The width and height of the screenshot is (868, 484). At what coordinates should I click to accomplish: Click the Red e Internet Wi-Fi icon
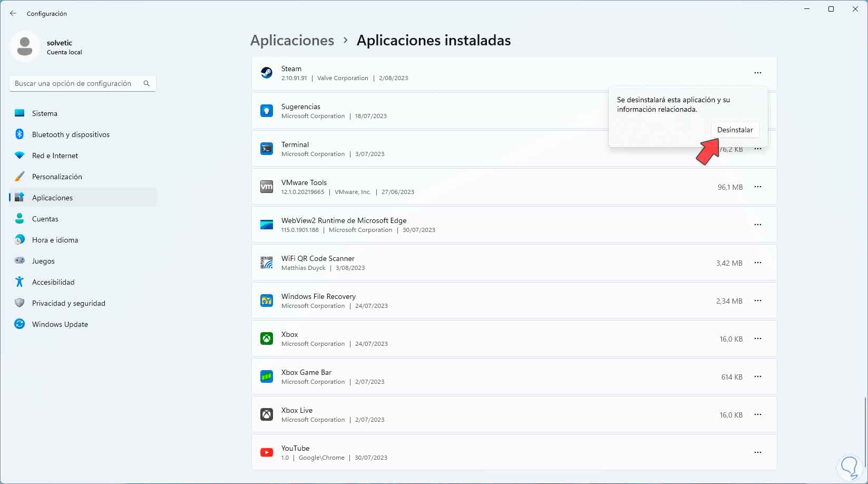pyautogui.click(x=19, y=156)
